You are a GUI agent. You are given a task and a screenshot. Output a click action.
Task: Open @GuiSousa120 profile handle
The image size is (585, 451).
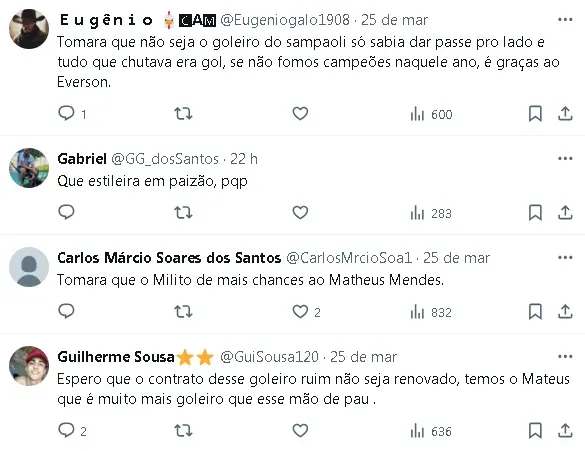(269, 357)
